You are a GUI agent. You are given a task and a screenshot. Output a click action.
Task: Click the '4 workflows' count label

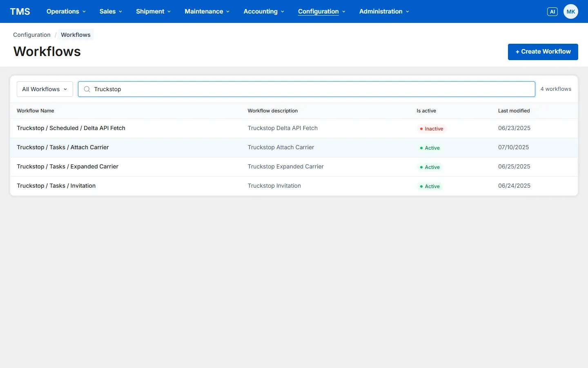point(556,89)
